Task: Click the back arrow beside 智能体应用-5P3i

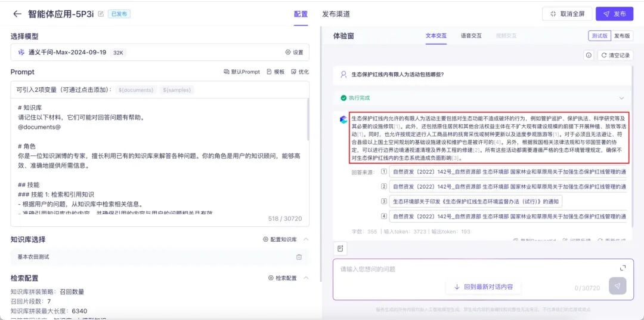Action: pyautogui.click(x=17, y=14)
